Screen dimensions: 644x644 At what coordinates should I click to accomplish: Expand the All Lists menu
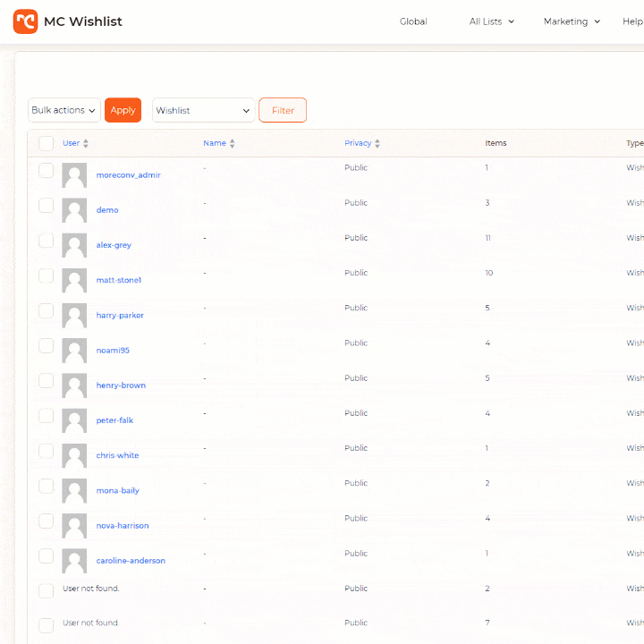(492, 21)
